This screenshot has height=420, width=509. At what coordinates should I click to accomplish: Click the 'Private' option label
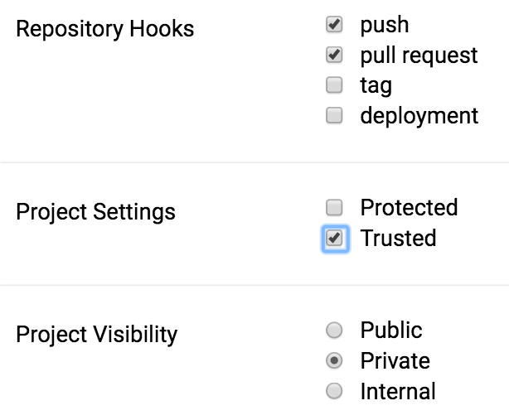[x=395, y=360]
